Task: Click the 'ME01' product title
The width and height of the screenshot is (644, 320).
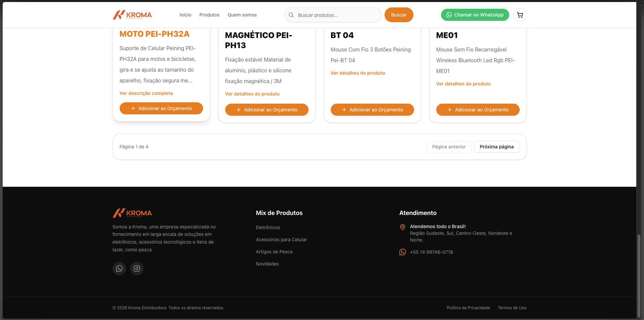Action: (447, 35)
